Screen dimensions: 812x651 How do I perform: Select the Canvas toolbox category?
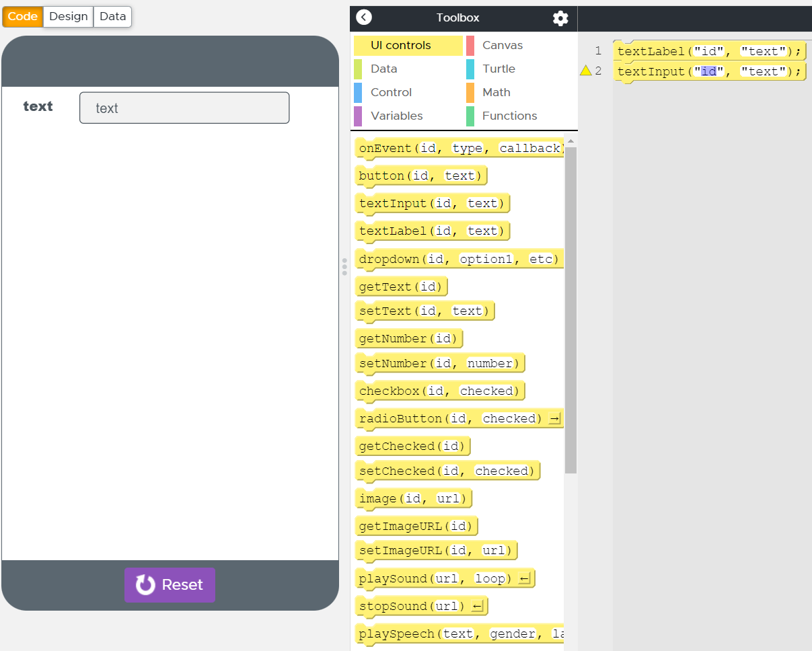click(520, 46)
